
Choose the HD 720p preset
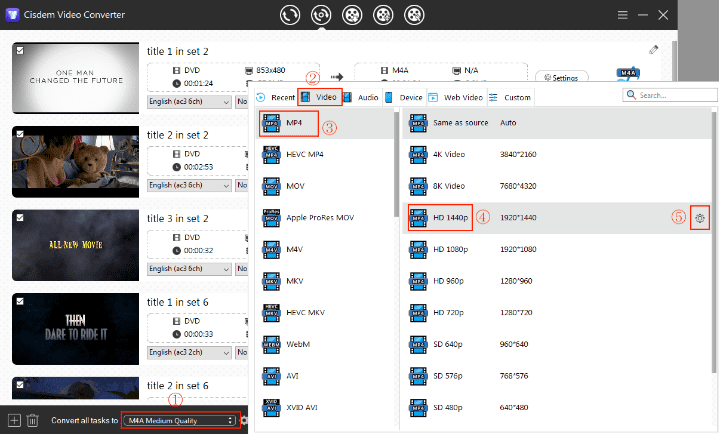(557, 313)
